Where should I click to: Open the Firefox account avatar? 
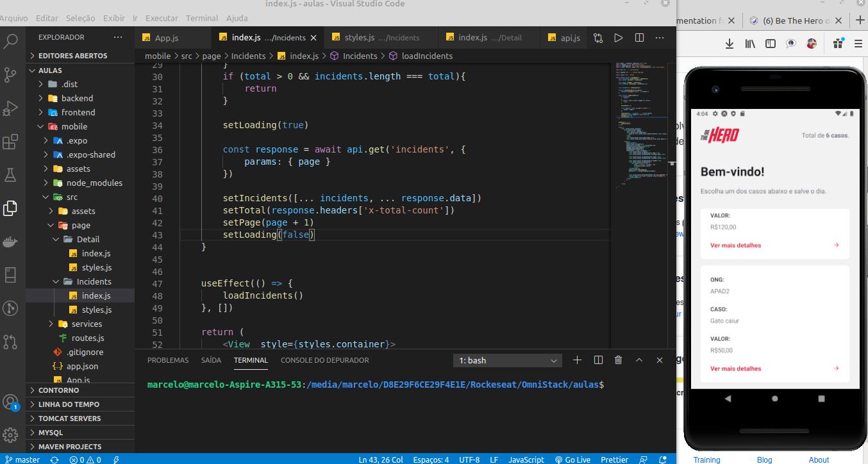coord(812,44)
